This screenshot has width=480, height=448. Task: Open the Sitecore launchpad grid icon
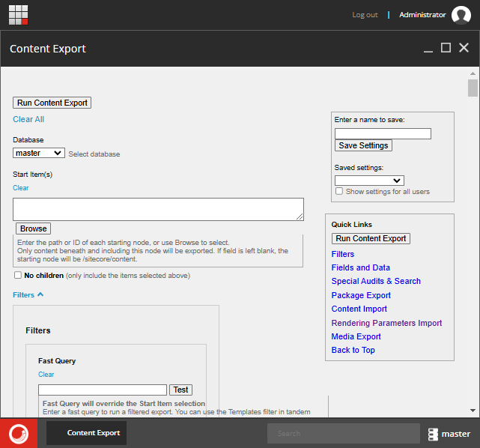[19, 15]
